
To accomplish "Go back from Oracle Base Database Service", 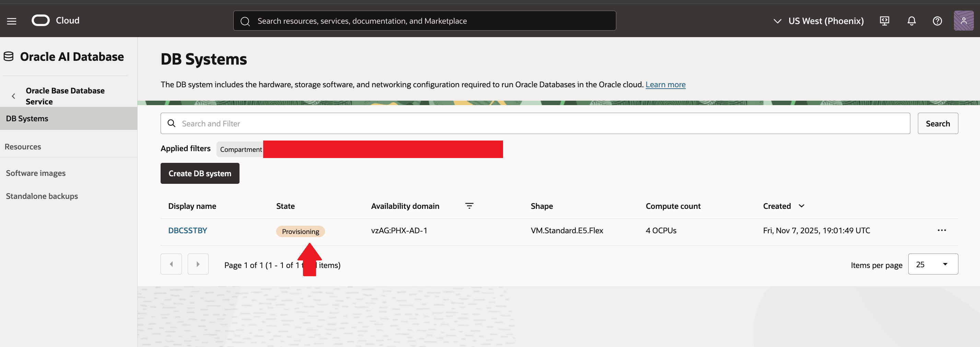I will [x=14, y=96].
